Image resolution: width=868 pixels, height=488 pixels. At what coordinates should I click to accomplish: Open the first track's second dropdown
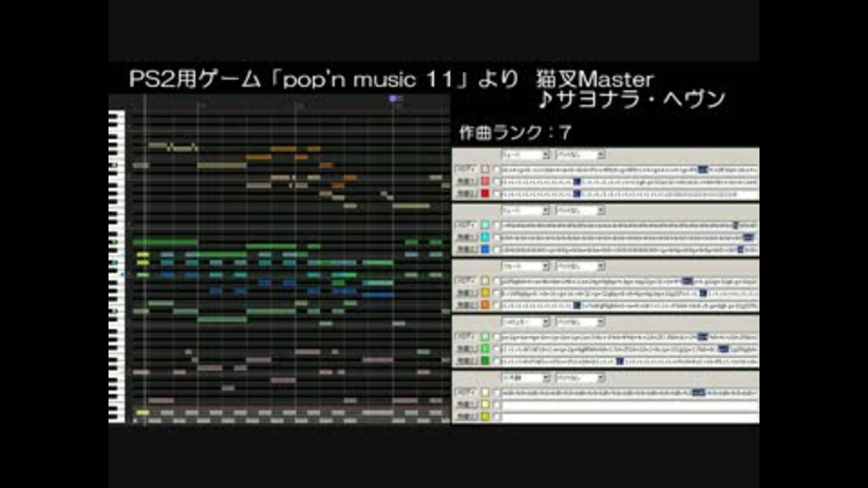(x=580, y=155)
